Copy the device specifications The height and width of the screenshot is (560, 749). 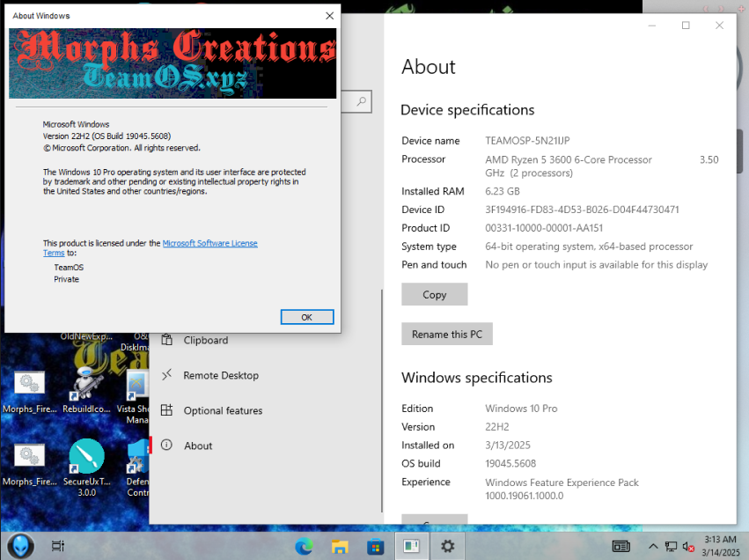[x=434, y=294]
